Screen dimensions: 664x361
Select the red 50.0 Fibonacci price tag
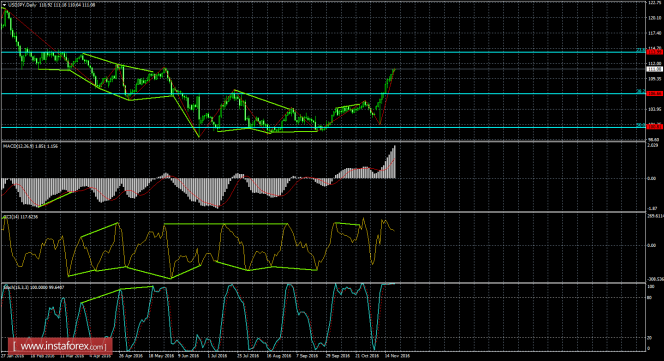pos(654,127)
